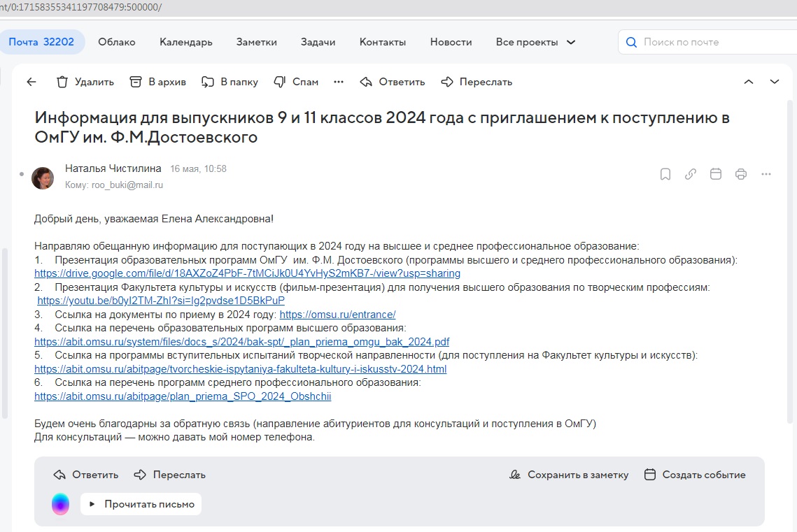The image size is (797, 532).
Task: Open the three-dot more actions menu in the toolbar
Action: [339, 82]
